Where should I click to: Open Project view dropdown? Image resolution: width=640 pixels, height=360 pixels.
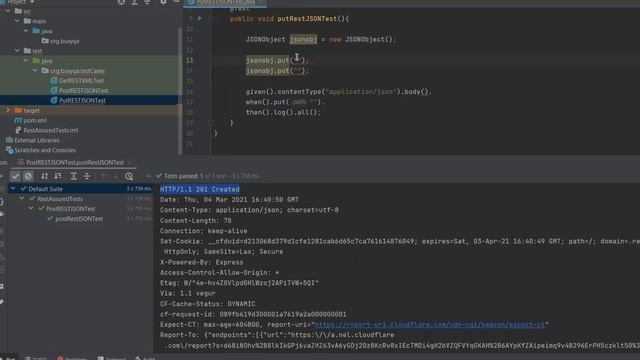(32, 2)
